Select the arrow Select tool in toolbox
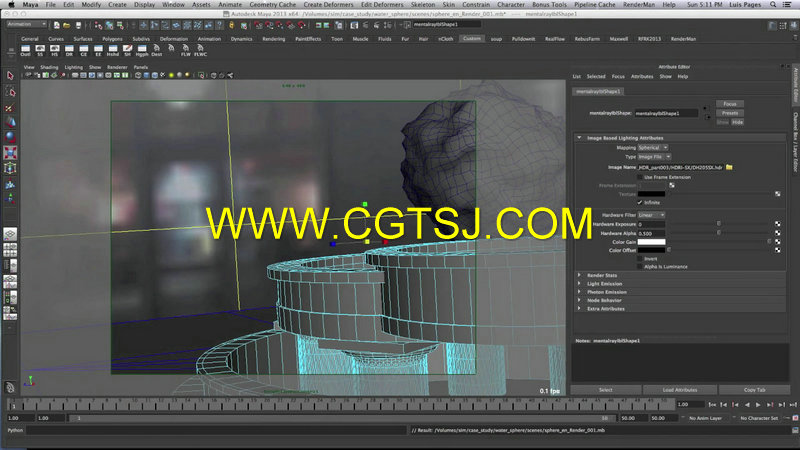The image size is (800, 450). [x=10, y=76]
